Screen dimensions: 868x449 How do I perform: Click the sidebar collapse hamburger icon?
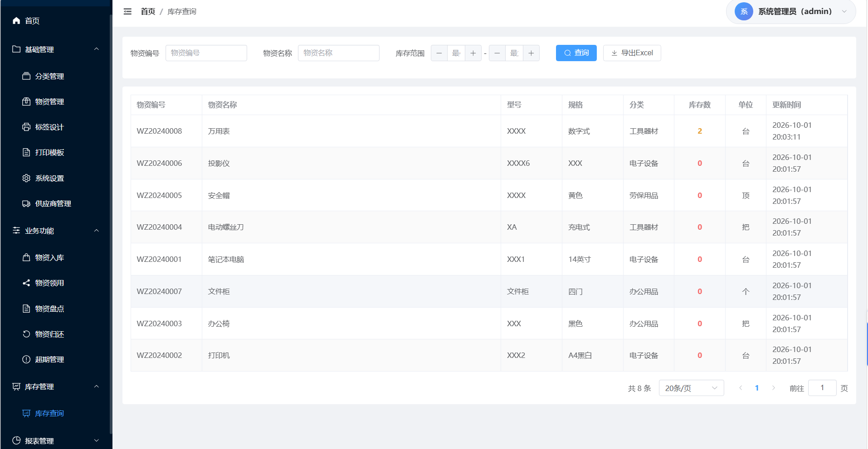pos(127,11)
